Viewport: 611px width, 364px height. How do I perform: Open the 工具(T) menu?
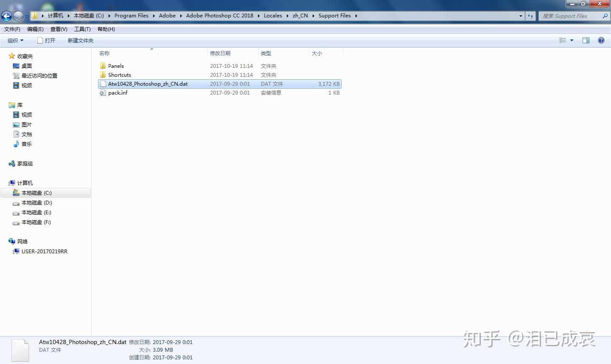click(82, 29)
